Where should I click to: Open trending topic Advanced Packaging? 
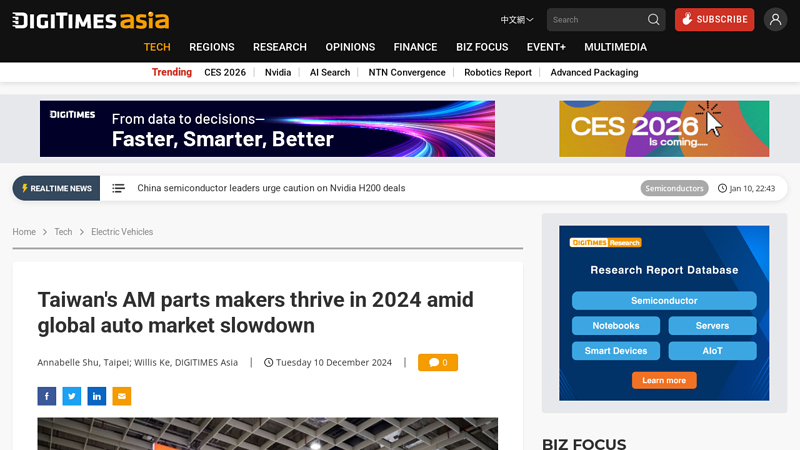coord(594,72)
